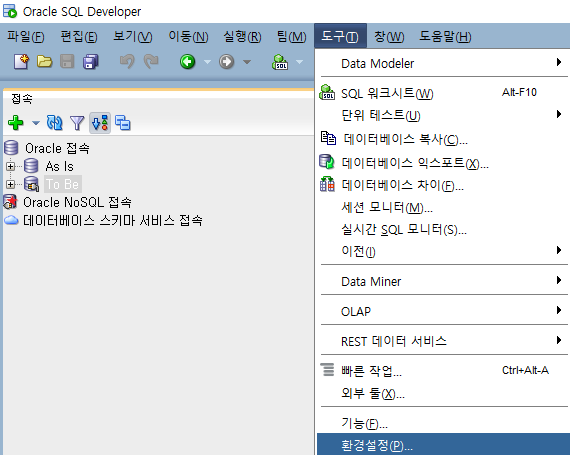Click the gray Forward navigation icon
Viewport: 570px width, 455px height.
226,61
